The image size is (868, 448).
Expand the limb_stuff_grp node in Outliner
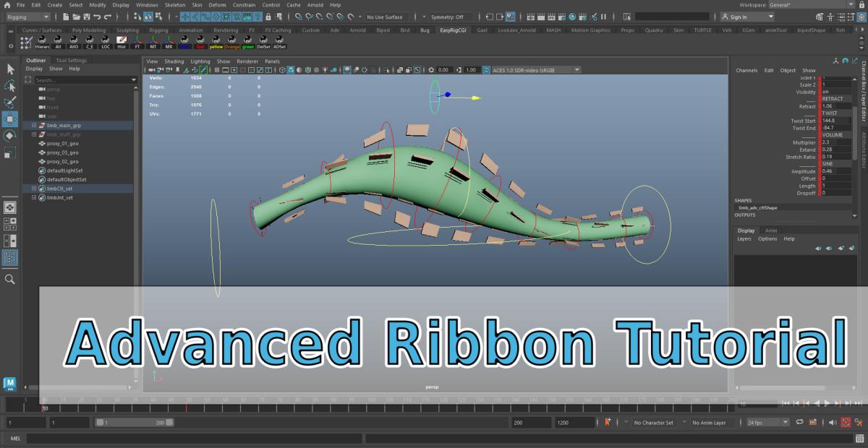tap(34, 134)
